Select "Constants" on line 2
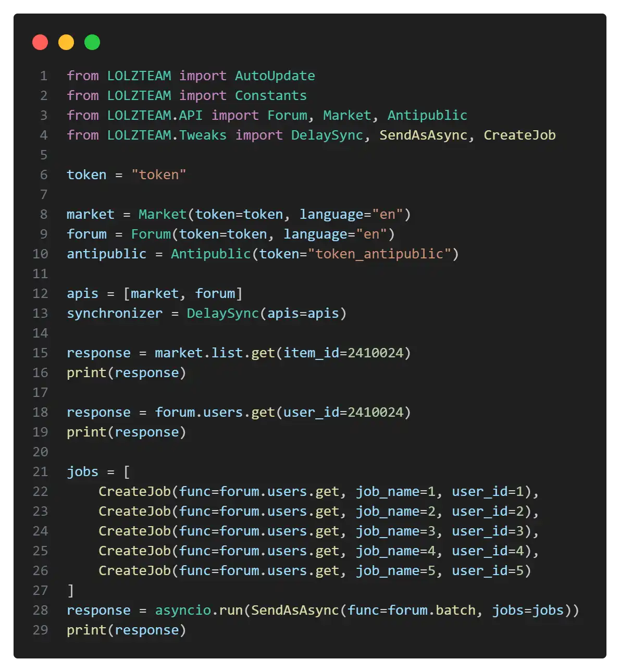Viewport: 620px width, 672px height. pyautogui.click(x=271, y=96)
